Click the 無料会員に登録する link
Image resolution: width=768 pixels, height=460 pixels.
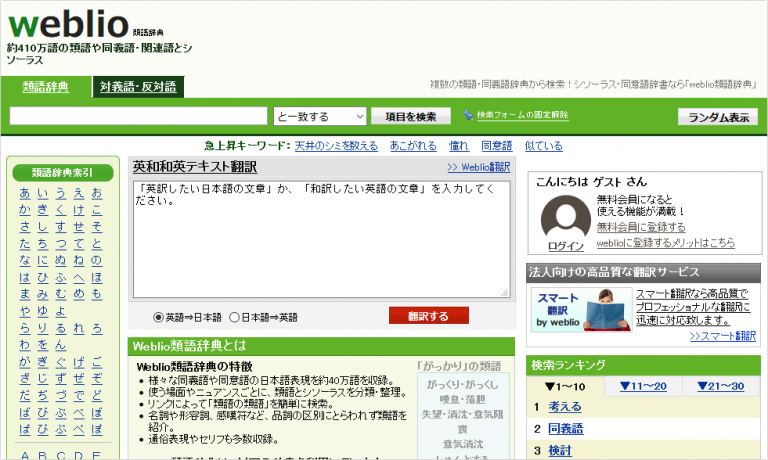(x=641, y=227)
